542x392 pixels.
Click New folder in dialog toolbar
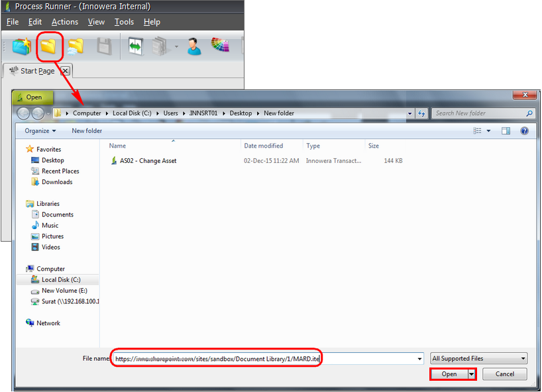[87, 131]
